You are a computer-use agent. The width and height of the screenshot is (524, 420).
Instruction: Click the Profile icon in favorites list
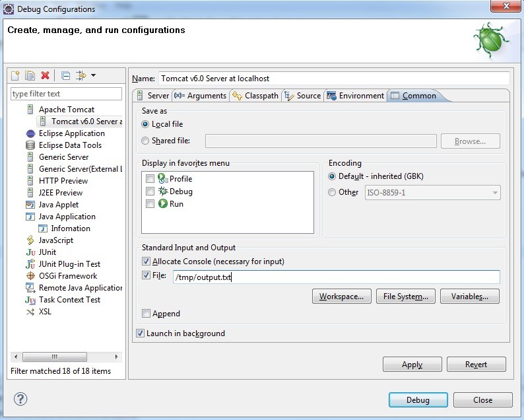(163, 178)
